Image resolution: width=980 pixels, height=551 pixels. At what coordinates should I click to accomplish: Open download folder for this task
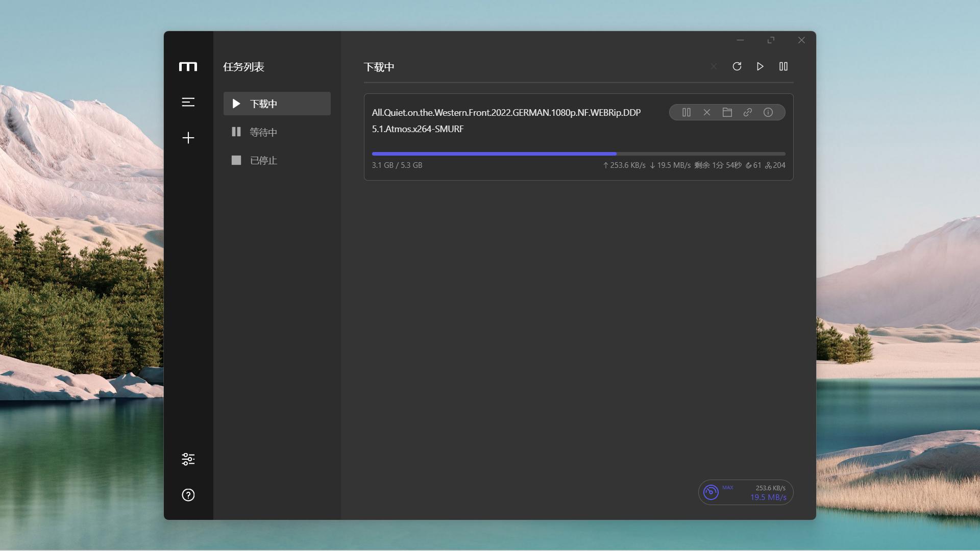click(727, 112)
